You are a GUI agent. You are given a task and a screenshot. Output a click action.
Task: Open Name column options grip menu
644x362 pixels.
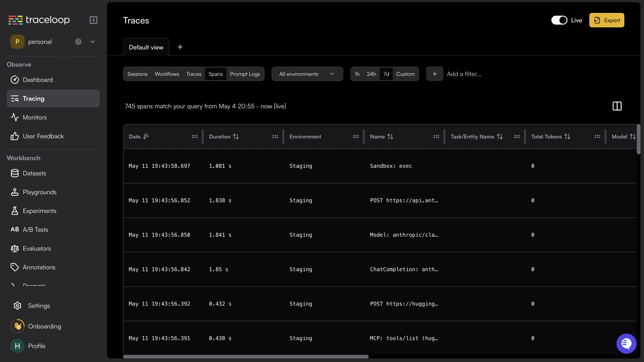pos(436,136)
